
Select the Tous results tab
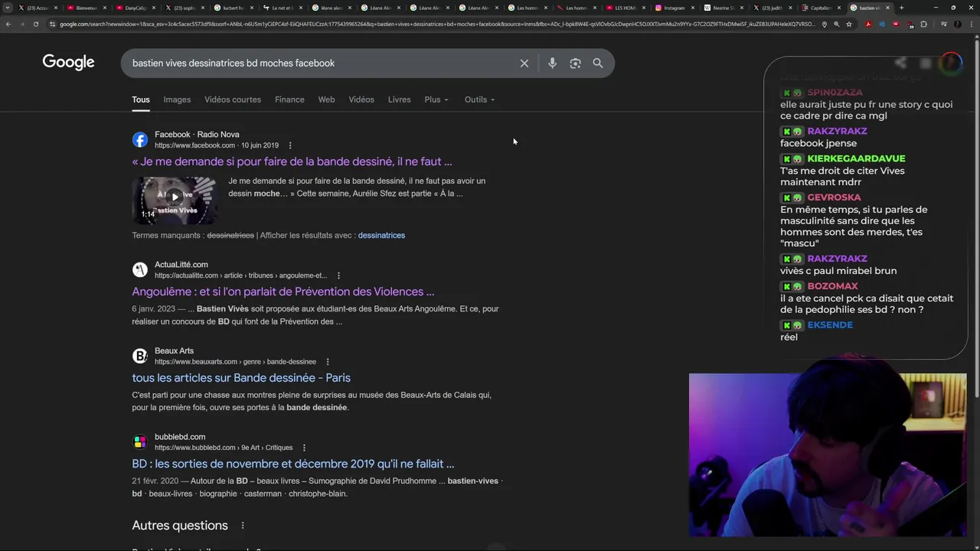tap(141, 99)
